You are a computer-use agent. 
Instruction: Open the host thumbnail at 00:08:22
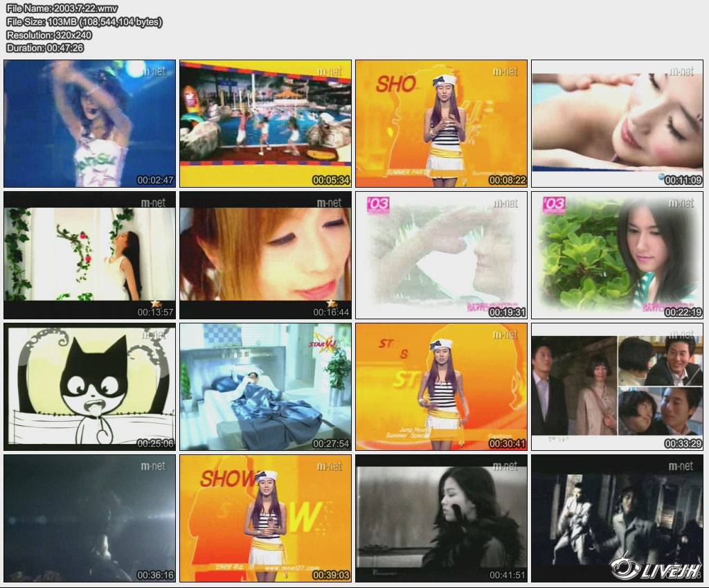pyautogui.click(x=441, y=123)
